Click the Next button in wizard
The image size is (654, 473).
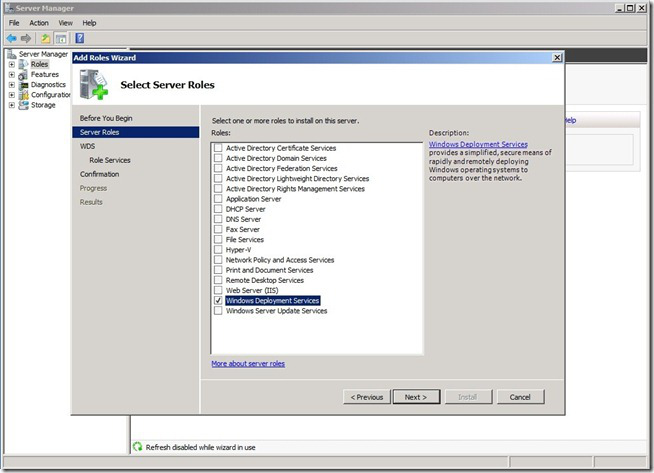[416, 397]
